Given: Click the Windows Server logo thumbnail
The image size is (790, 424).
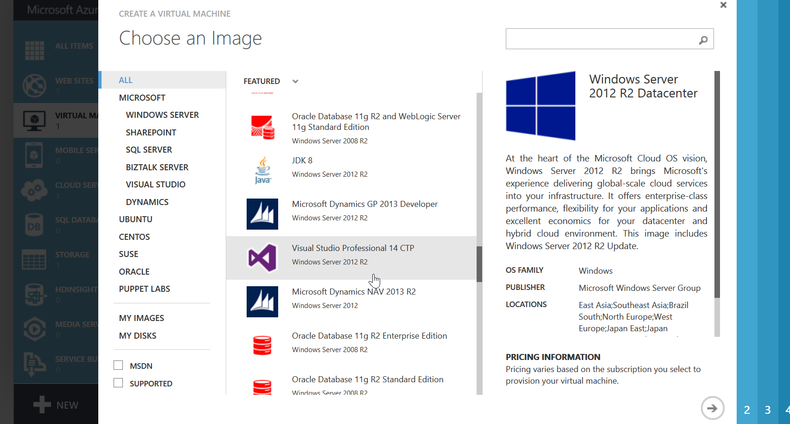Looking at the screenshot, I should [541, 106].
